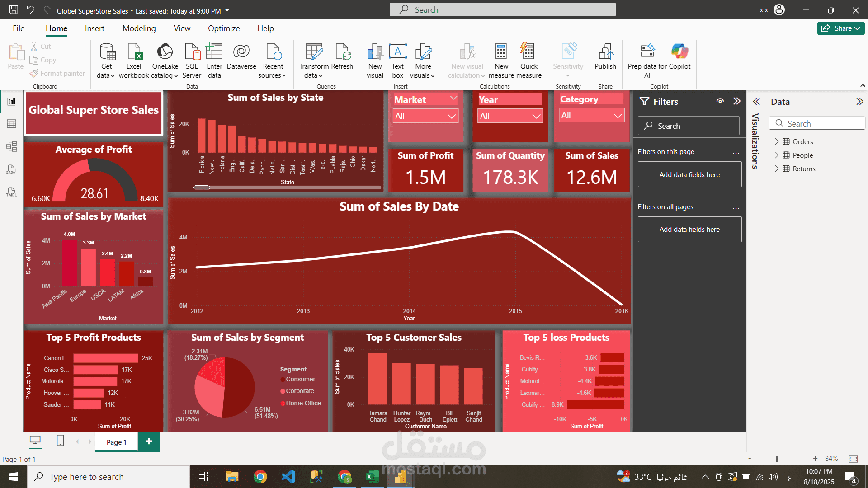Image resolution: width=868 pixels, height=488 pixels.
Task: Open the File menu
Action: click(x=19, y=28)
